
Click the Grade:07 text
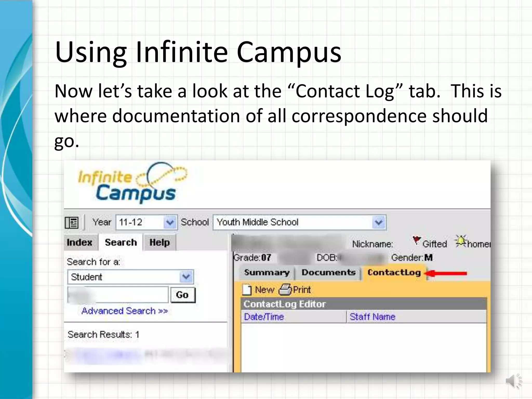coord(252,258)
